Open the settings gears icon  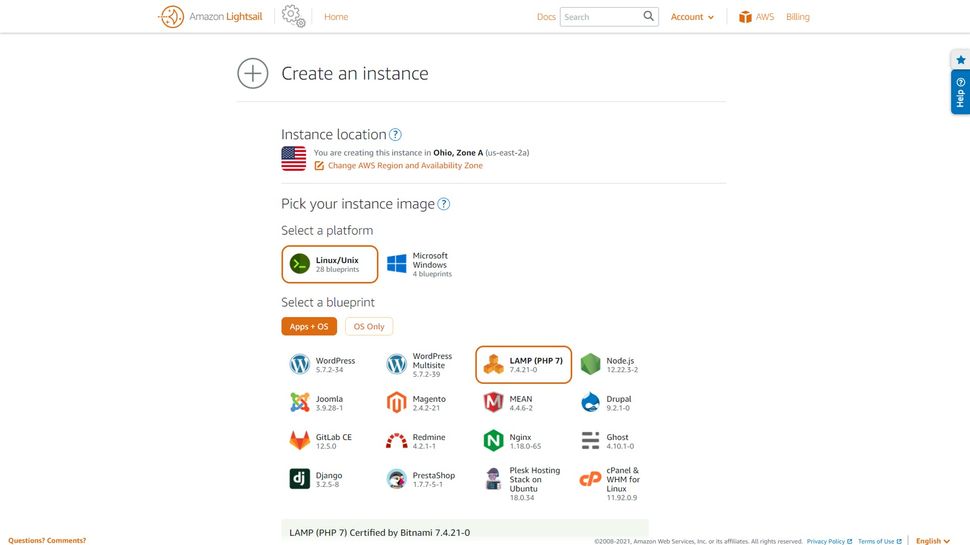[x=293, y=16]
